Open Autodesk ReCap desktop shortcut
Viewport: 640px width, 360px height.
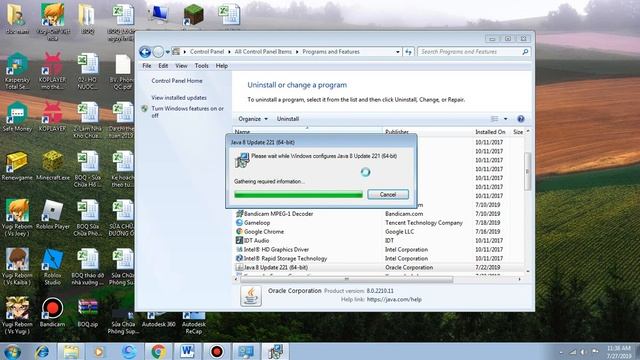(194, 322)
